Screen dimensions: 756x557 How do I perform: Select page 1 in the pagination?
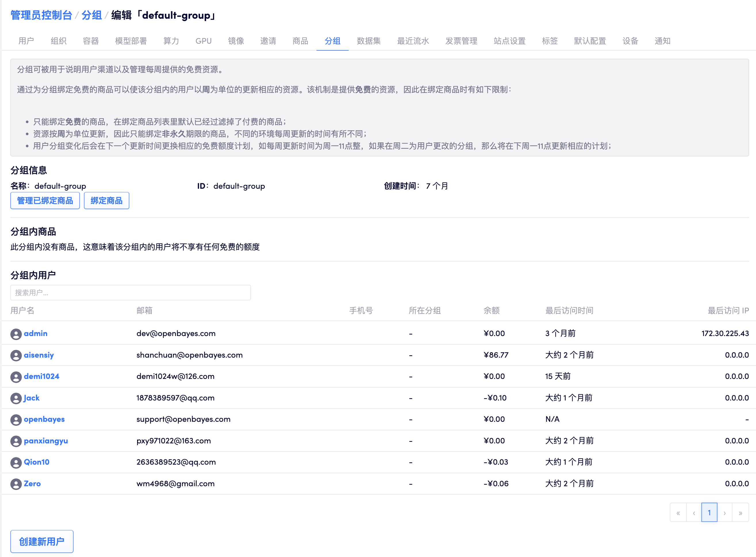tap(709, 512)
